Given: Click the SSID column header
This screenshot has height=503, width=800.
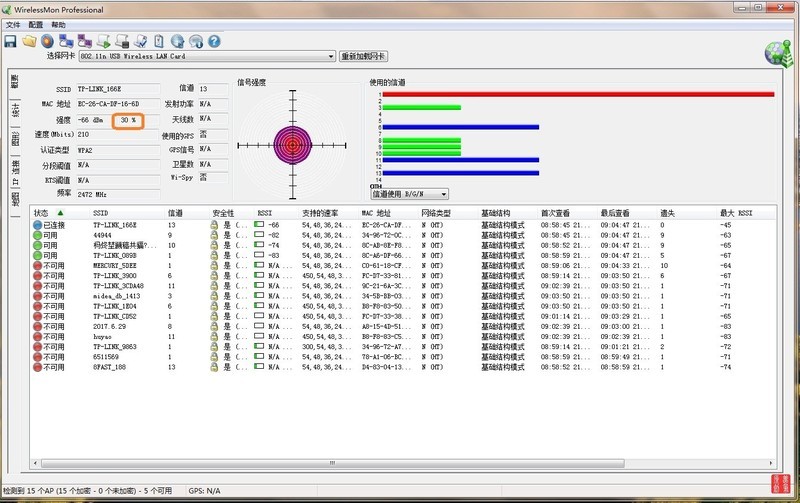Looking at the screenshot, I should pyautogui.click(x=100, y=213).
